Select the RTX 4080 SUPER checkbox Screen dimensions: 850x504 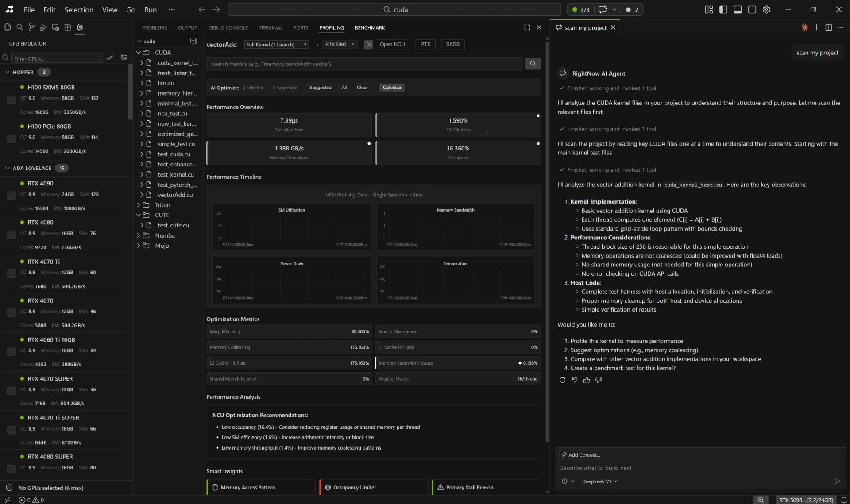11,469
